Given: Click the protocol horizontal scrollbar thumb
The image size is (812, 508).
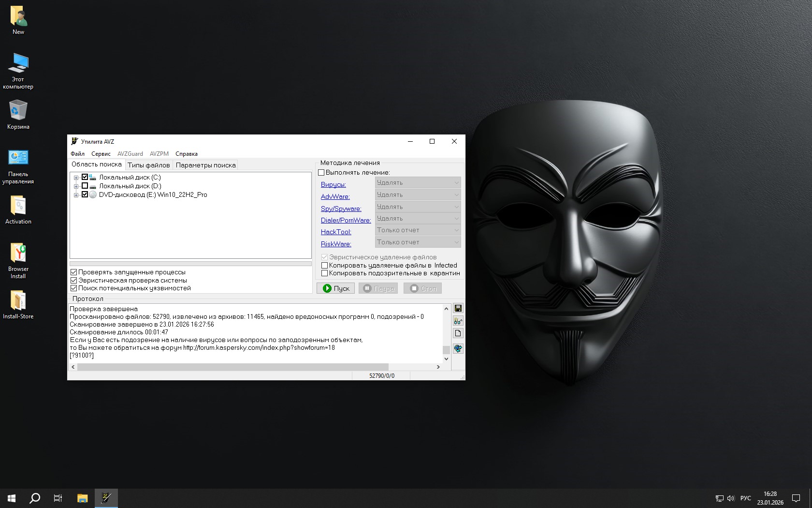Looking at the screenshot, I should coord(232,367).
